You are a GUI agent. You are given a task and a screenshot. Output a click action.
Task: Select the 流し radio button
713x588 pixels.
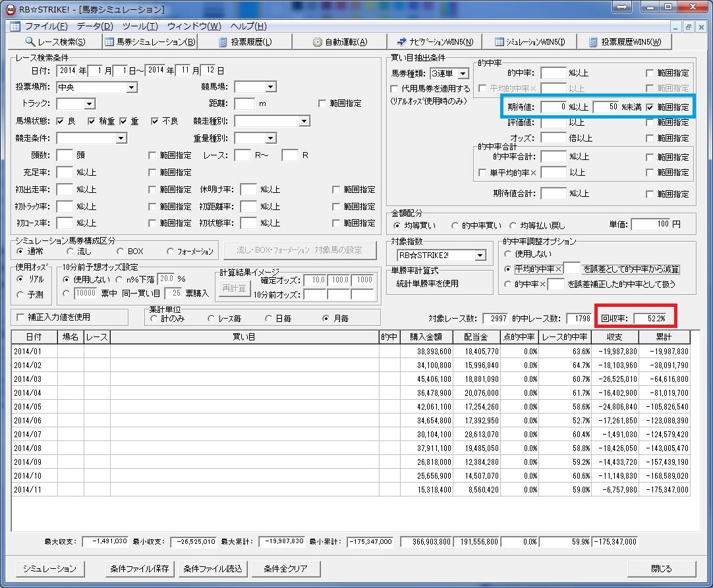pyautogui.click(x=71, y=252)
